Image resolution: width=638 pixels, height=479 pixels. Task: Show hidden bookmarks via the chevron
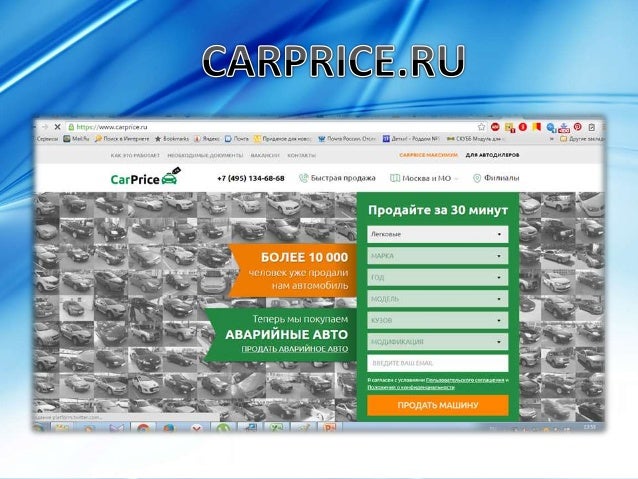[552, 139]
